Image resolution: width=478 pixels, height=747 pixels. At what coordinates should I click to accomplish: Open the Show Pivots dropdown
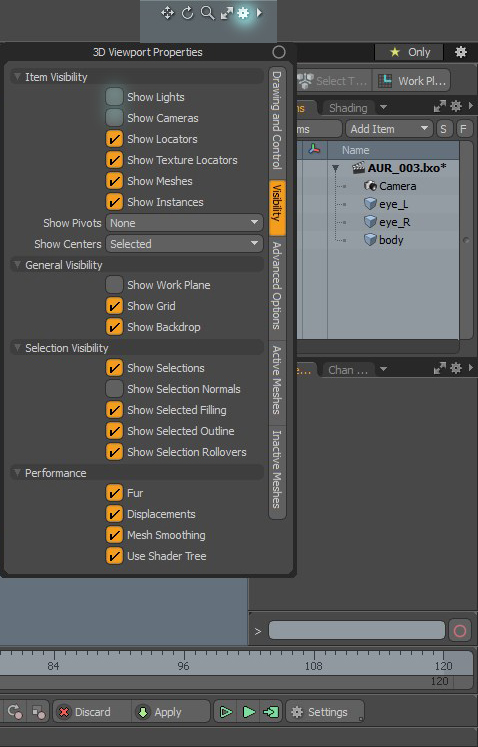pos(184,222)
